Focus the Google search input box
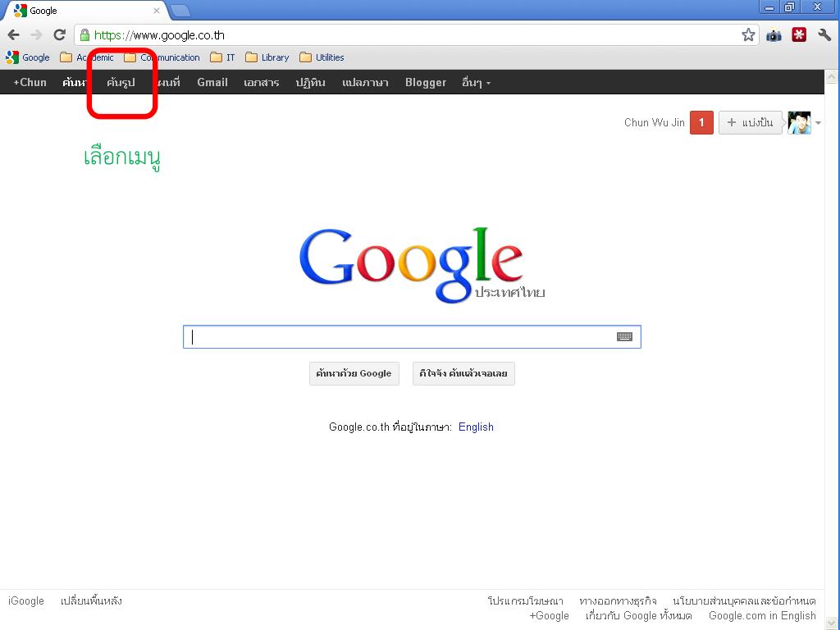Viewport: 840px width, 630px height. tap(412, 336)
